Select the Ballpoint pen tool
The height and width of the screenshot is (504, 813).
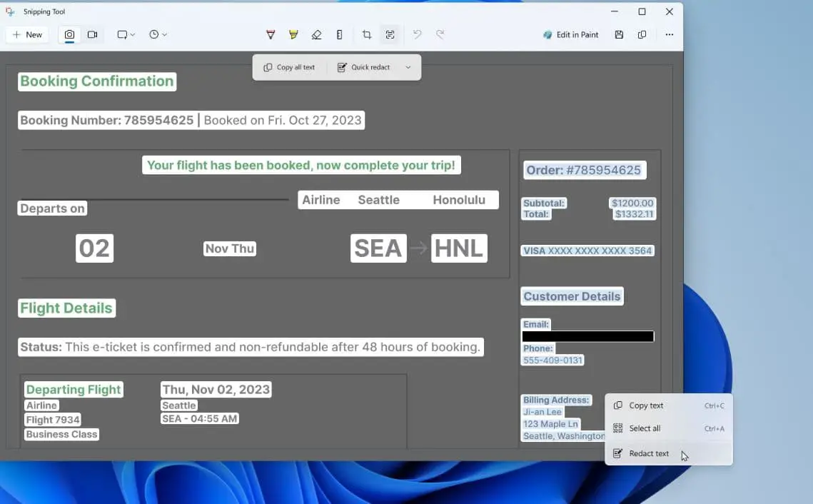point(271,35)
